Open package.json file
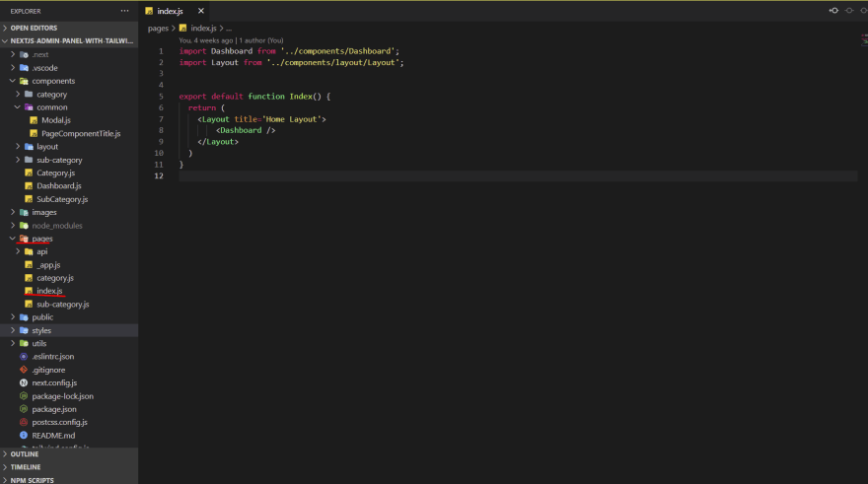 click(x=53, y=409)
